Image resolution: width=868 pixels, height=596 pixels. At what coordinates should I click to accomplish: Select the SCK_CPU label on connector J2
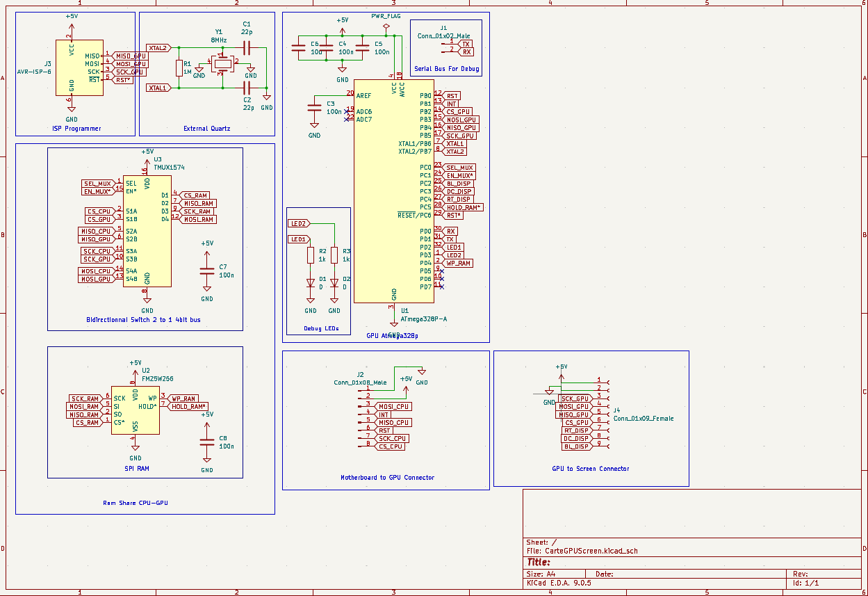point(392,438)
